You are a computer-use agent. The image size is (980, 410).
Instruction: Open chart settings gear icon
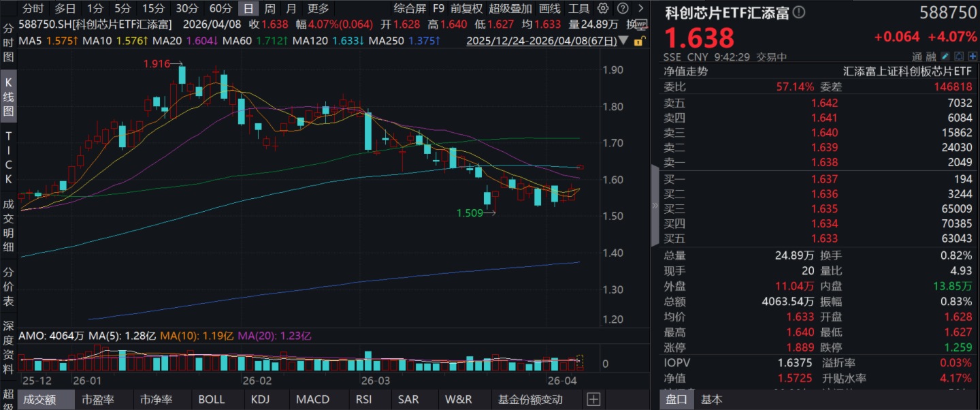click(x=604, y=9)
